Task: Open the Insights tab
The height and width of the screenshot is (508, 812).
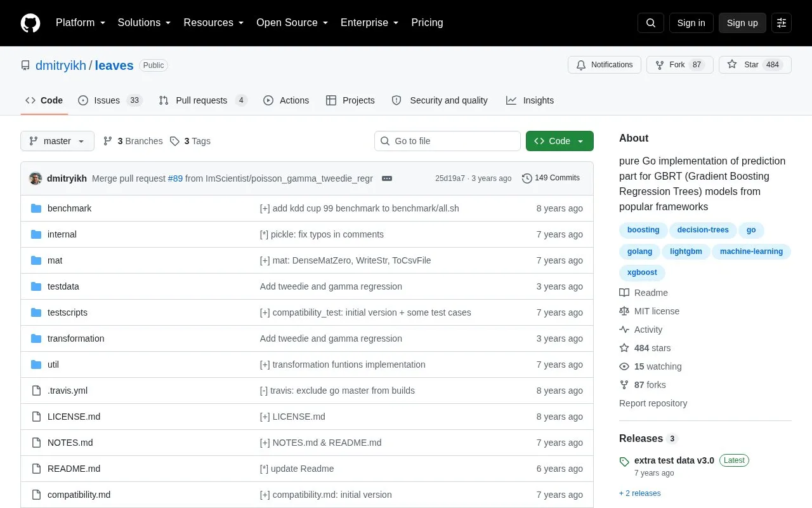Action: click(530, 100)
